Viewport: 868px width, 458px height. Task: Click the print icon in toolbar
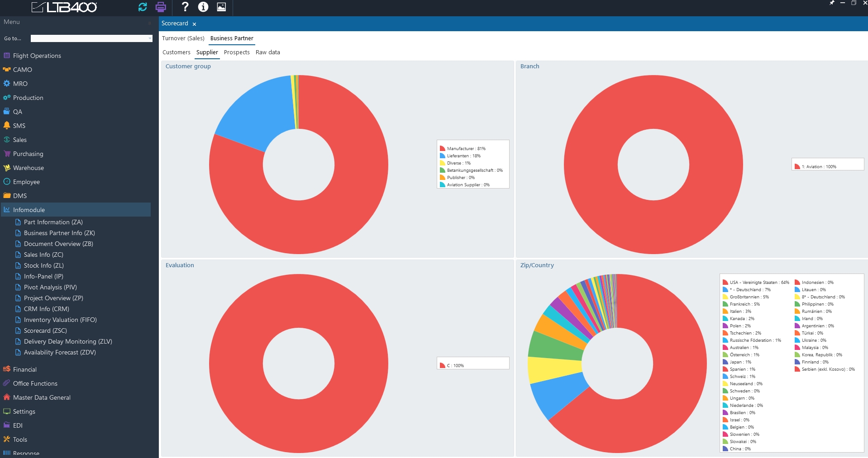click(x=161, y=7)
